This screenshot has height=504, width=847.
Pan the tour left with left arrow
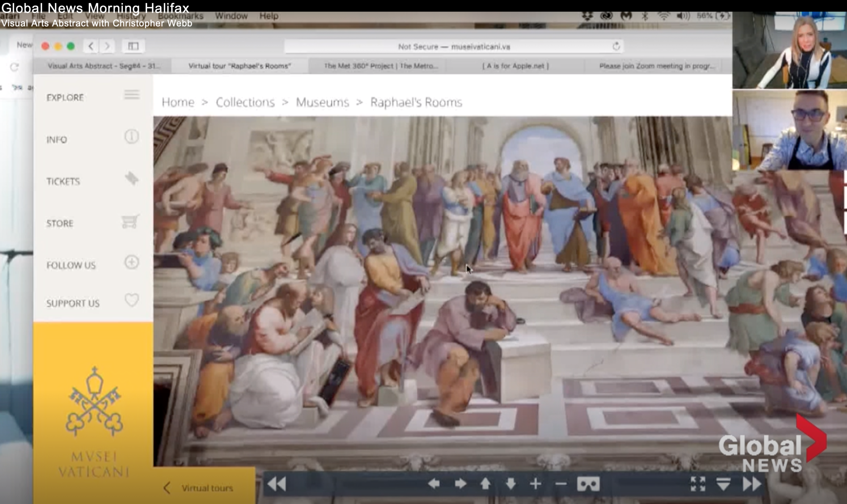click(434, 484)
